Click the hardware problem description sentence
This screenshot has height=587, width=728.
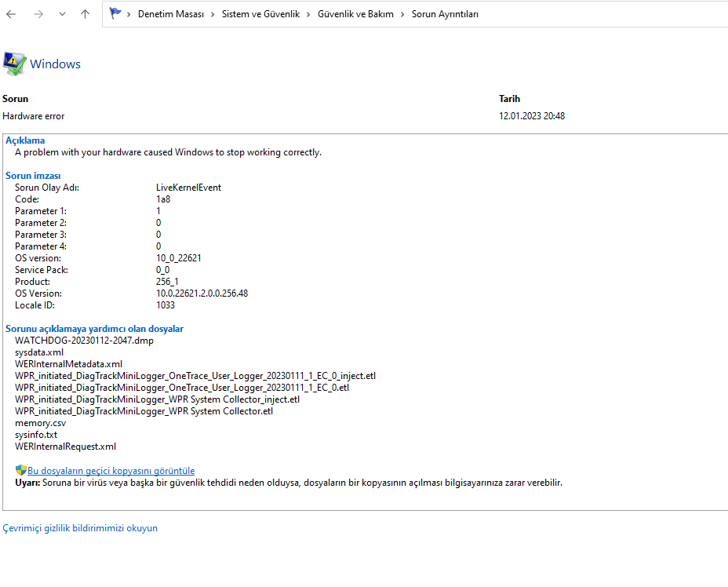(x=168, y=152)
